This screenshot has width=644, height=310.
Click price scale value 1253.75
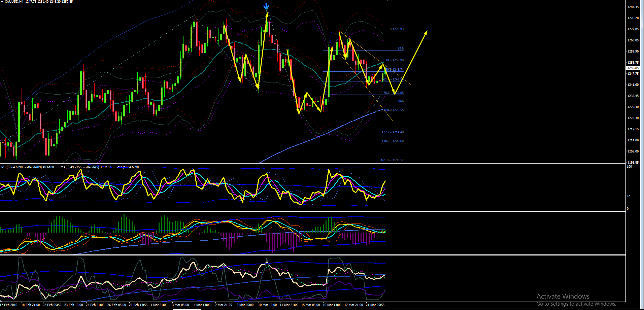633,63
